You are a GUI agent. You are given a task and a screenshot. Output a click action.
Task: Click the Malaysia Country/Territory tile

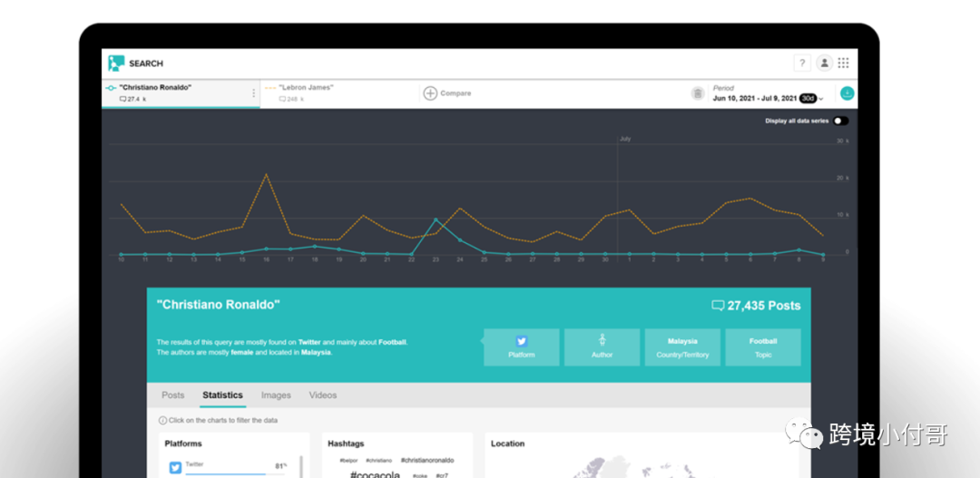(682, 347)
